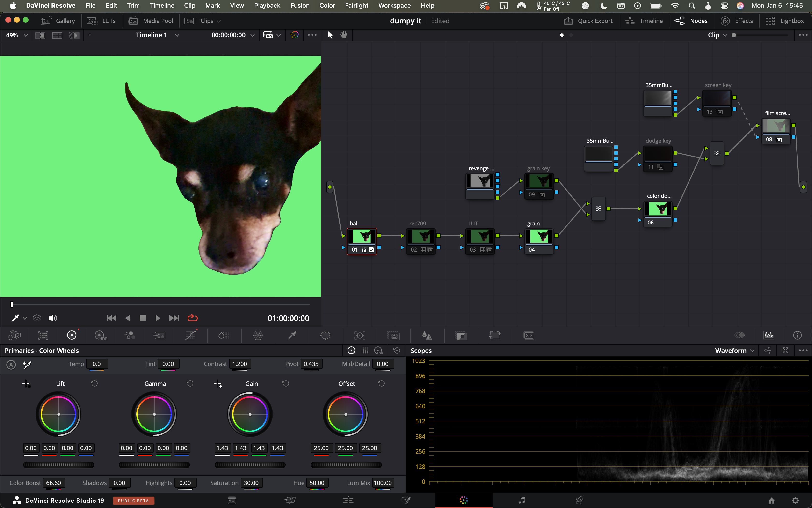Open the scope settings sliders icon
The width and height of the screenshot is (812, 508).
(x=767, y=351)
